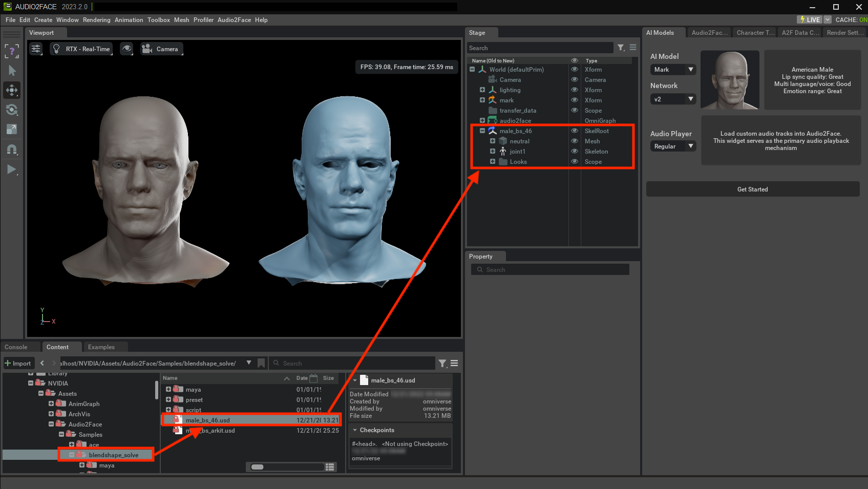
Task: Toggle the grid view icon in Content
Action: click(330, 466)
